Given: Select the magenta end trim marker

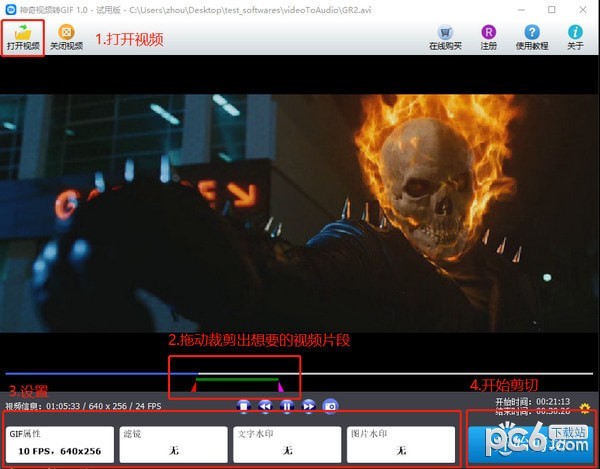Looking at the screenshot, I should tap(281, 387).
